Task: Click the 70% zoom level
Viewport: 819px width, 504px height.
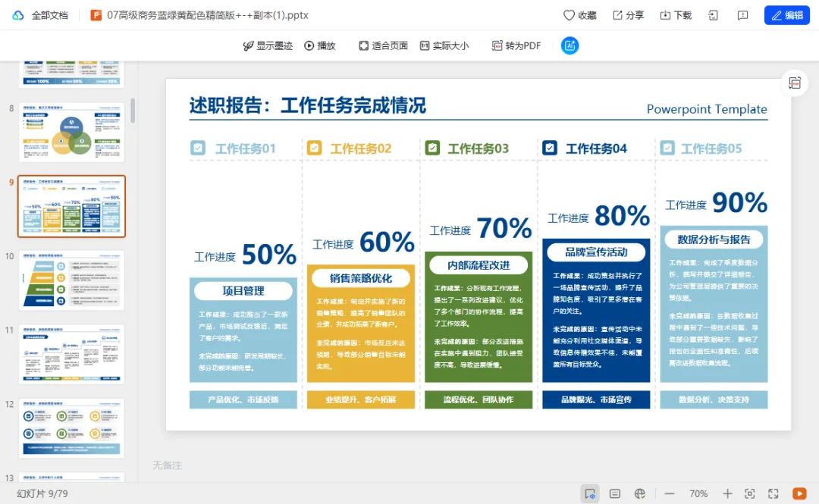Action: pos(698,493)
